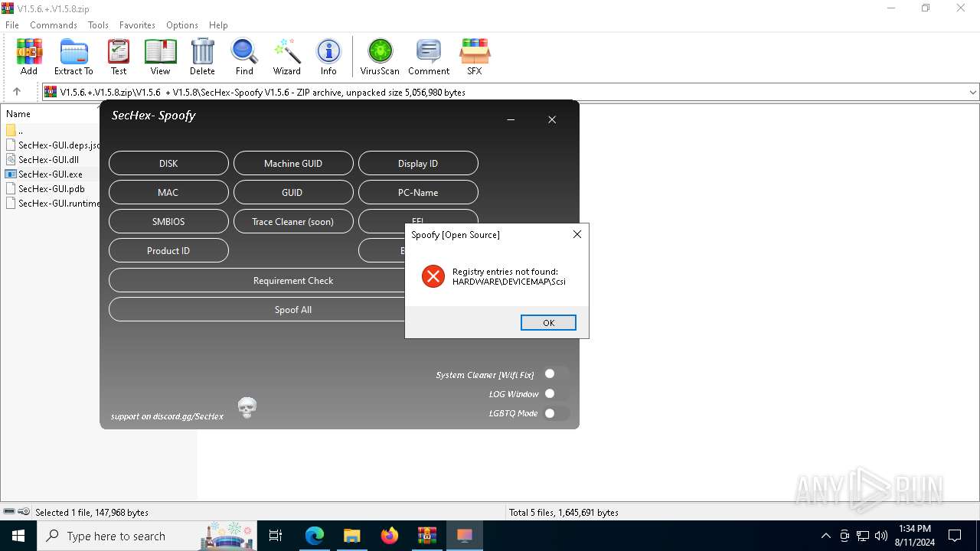Open Windows Start menu
Image resolution: width=980 pixels, height=551 pixels.
[x=18, y=536]
